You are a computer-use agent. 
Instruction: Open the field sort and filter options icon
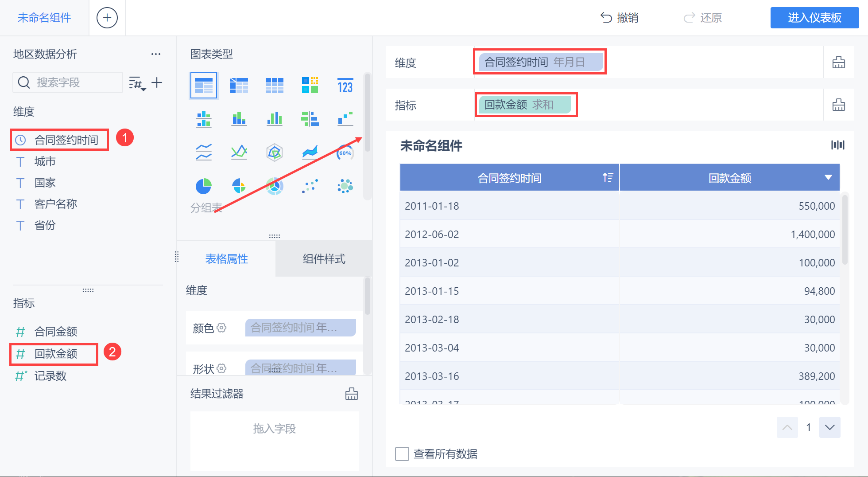pyautogui.click(x=137, y=83)
